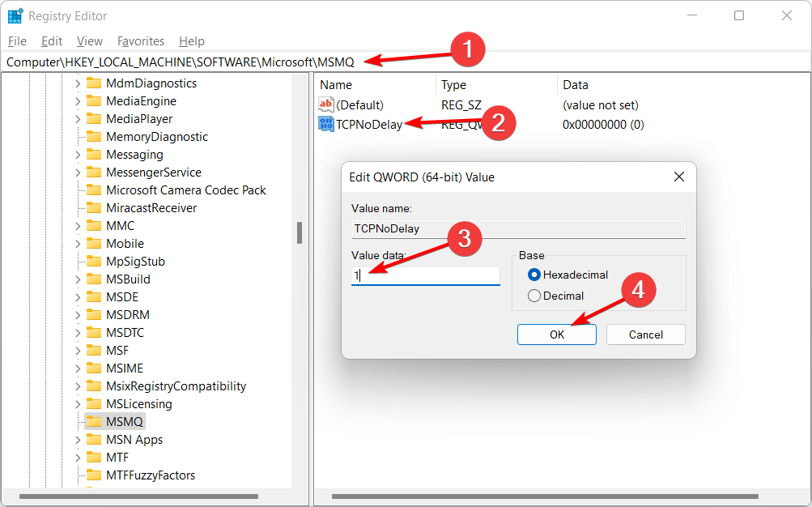Open the Favorites menu

[140, 40]
